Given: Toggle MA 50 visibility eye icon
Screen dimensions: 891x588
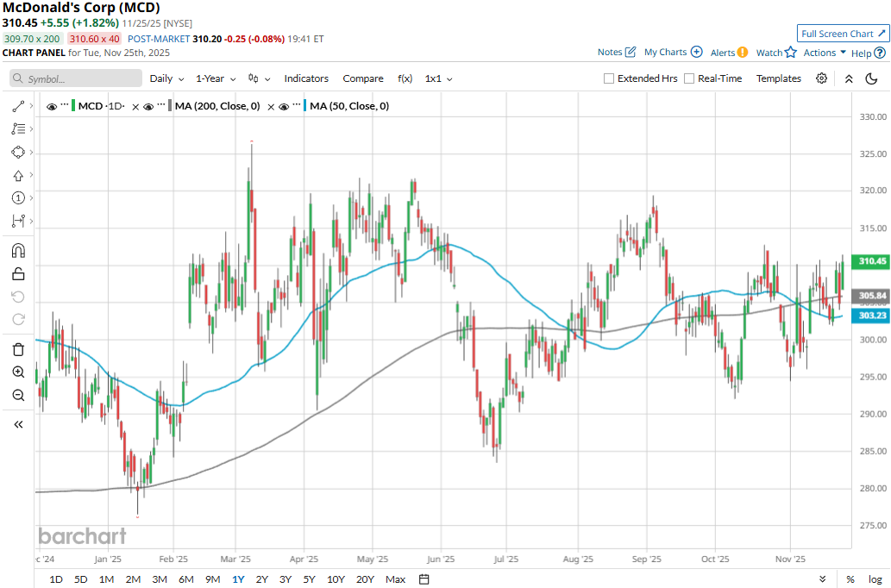Looking at the screenshot, I should click(x=284, y=106).
